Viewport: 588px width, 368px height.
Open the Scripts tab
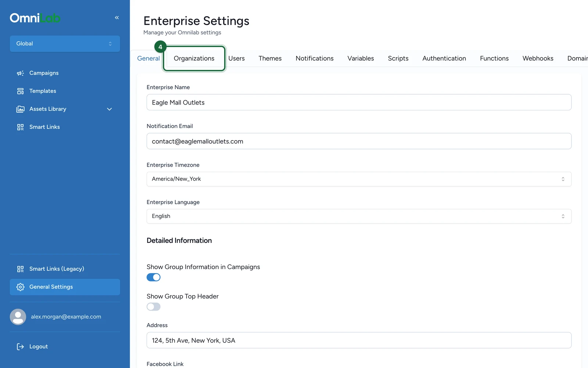[x=398, y=59]
